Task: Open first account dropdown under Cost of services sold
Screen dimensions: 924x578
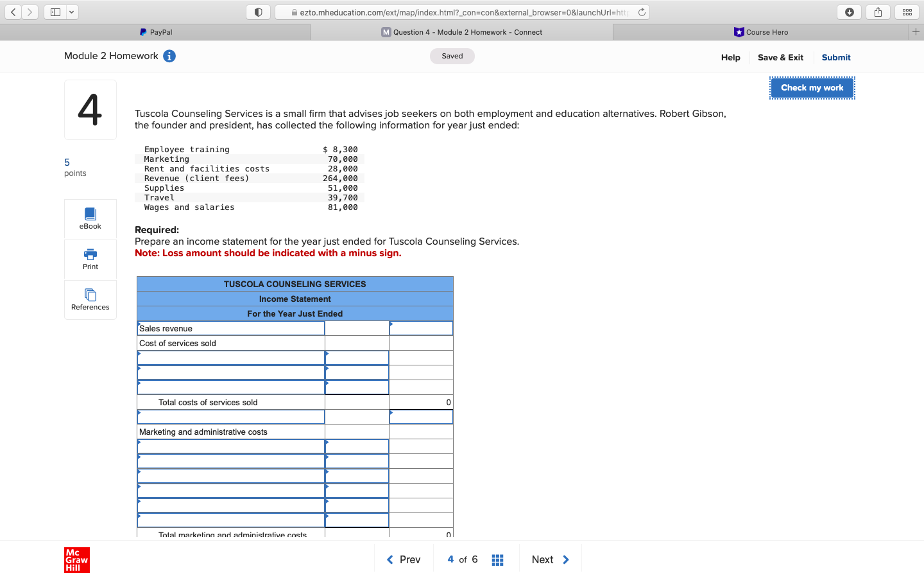Action: pos(231,358)
